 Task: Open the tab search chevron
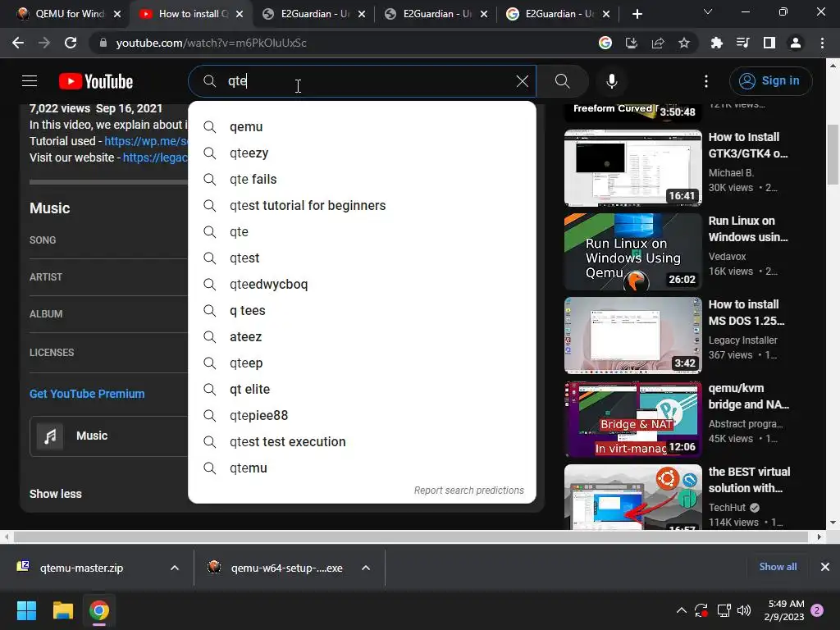[708, 11]
